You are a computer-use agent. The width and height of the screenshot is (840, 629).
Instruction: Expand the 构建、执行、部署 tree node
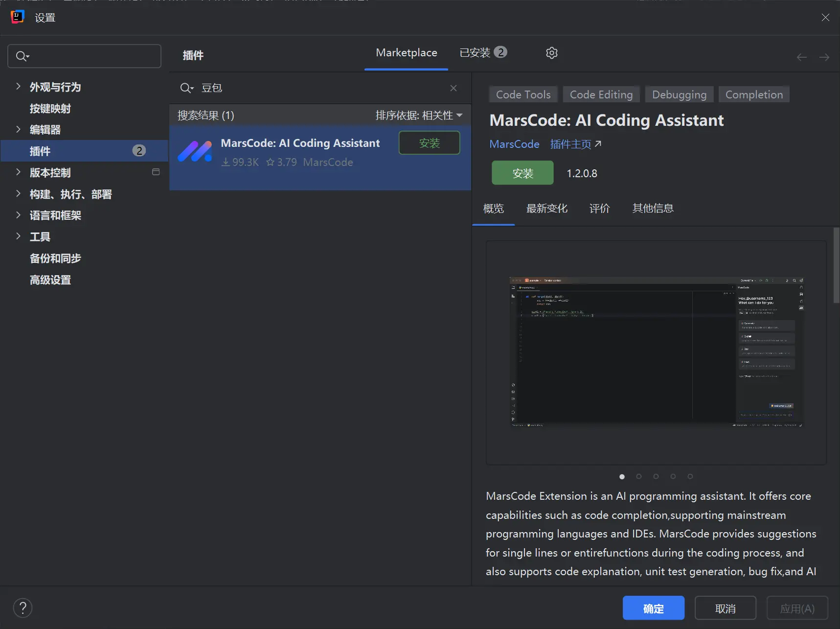click(x=18, y=194)
